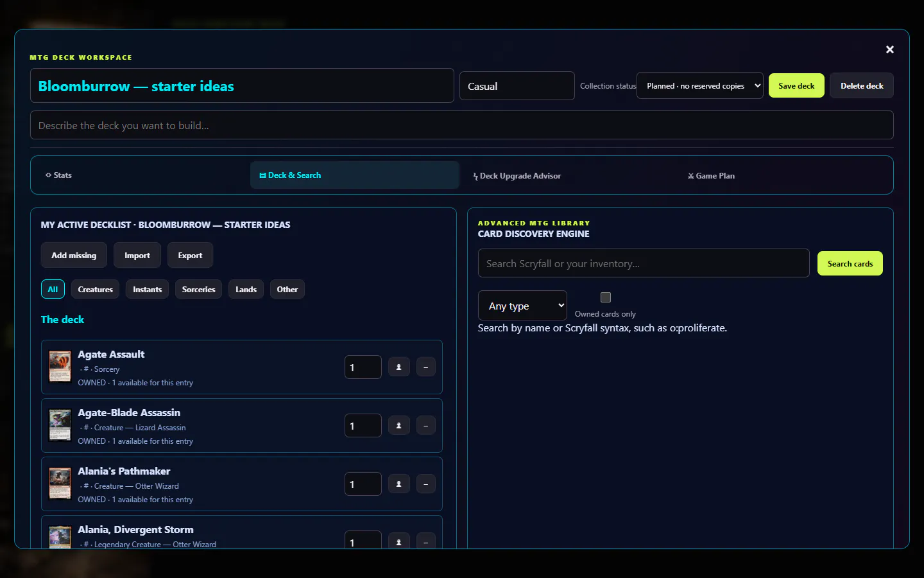Image resolution: width=924 pixels, height=578 pixels.
Task: Click the Alania, Divergent Storm card name
Action: [135, 529]
